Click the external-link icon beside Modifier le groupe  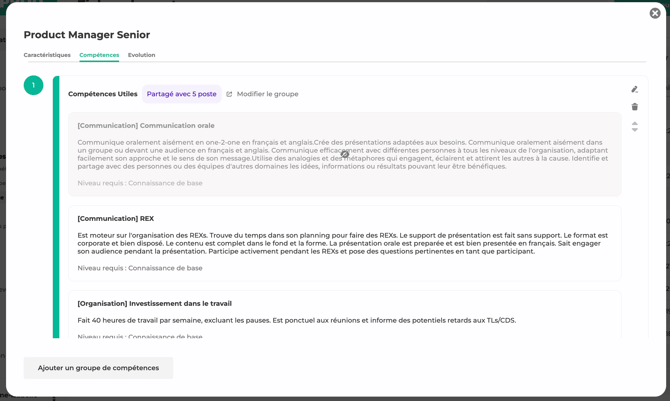click(x=229, y=95)
